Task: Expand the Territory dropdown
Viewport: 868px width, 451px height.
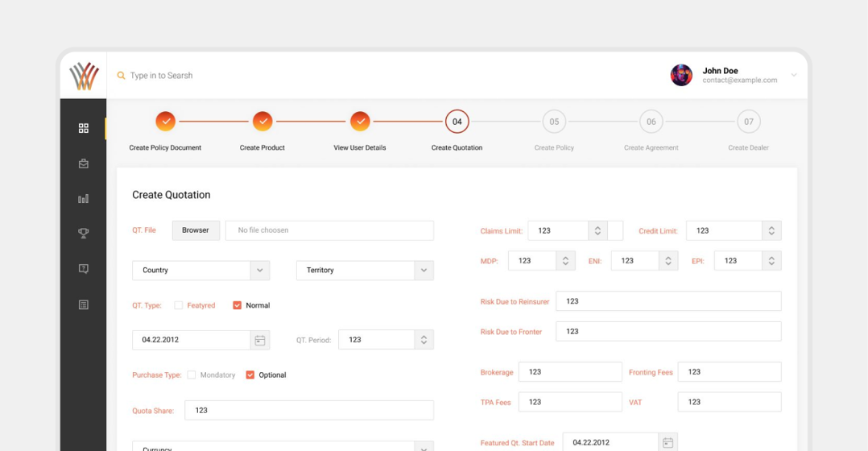Action: click(x=424, y=271)
